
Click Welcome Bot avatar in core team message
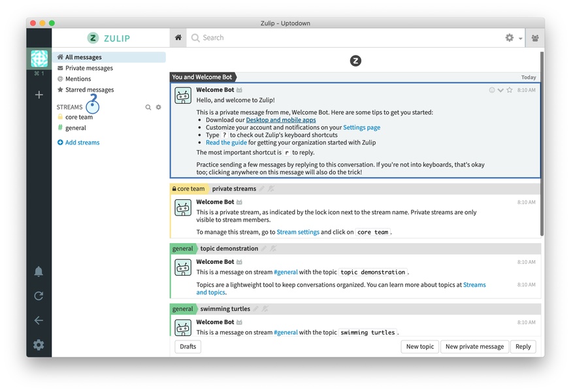(x=183, y=208)
